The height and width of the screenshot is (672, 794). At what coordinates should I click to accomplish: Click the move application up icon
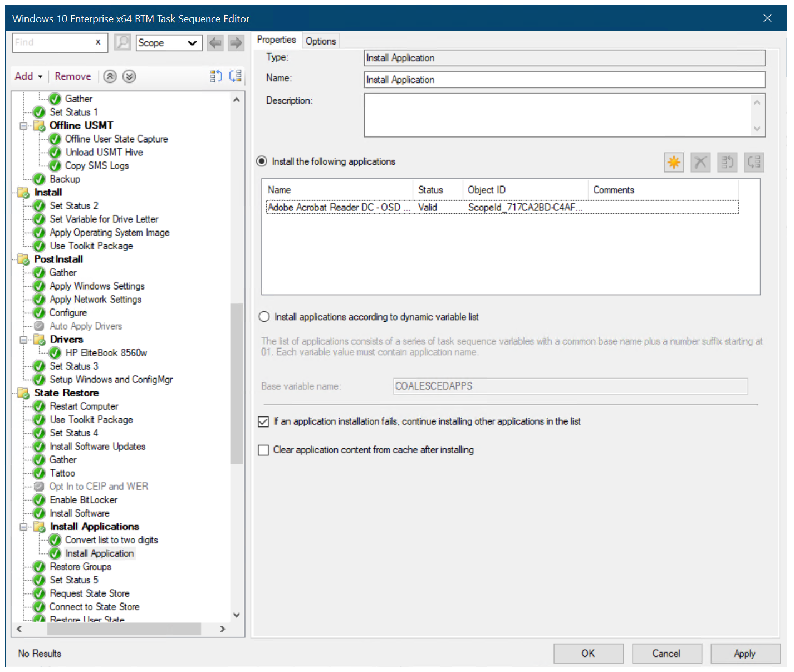pos(727,162)
